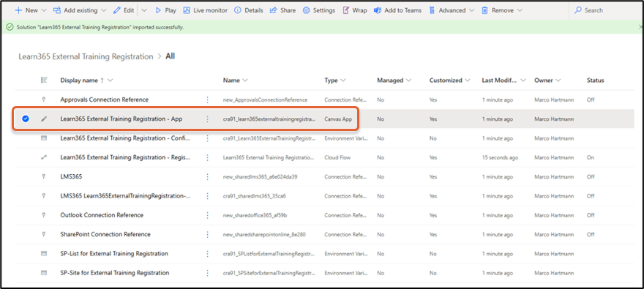Click the success checkmark icon in notification
The height and width of the screenshot is (289, 644).
tap(10, 27)
